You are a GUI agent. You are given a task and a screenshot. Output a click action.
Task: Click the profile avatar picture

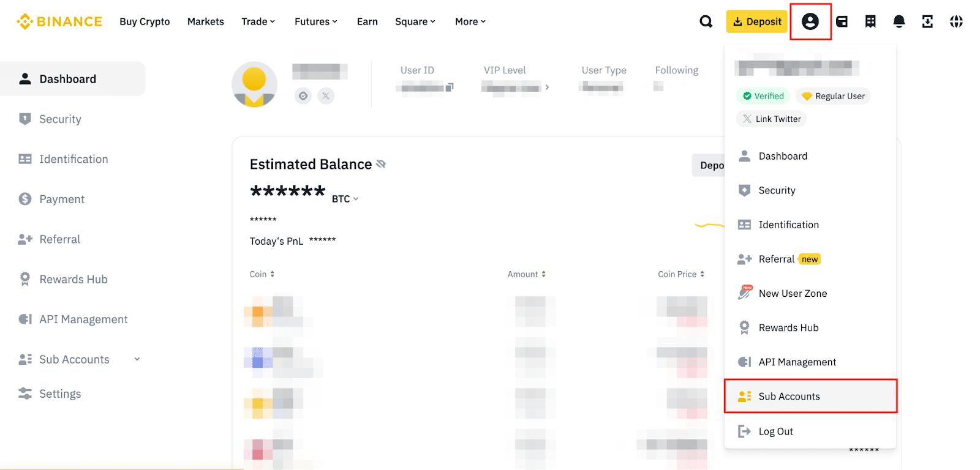pos(254,84)
